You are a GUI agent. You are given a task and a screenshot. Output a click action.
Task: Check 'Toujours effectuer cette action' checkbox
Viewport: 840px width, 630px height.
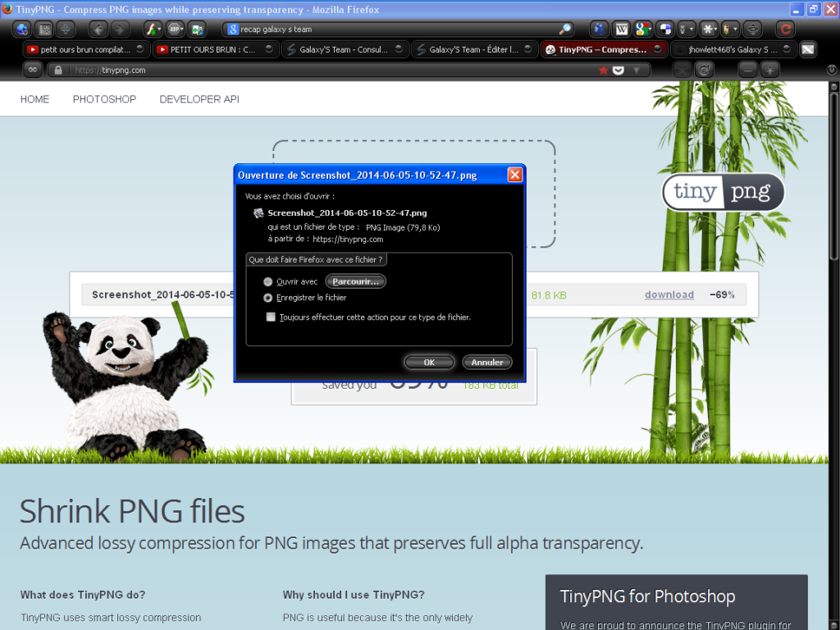(x=271, y=317)
